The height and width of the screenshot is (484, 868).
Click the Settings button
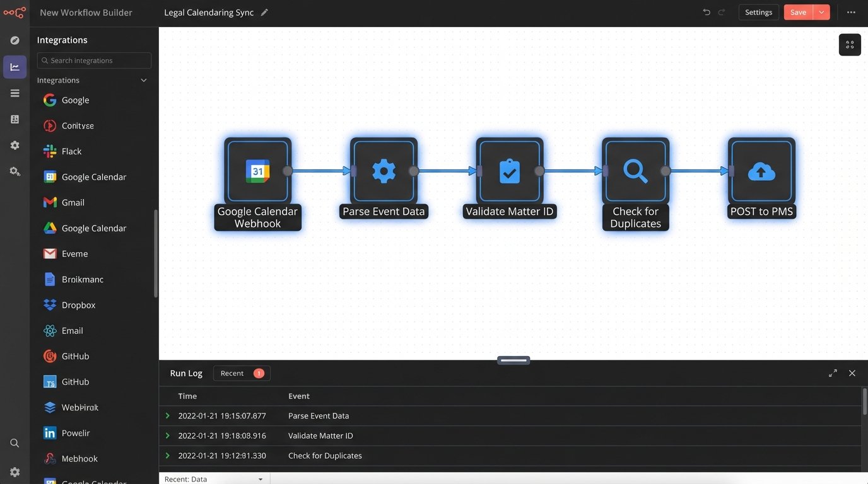[x=758, y=12]
